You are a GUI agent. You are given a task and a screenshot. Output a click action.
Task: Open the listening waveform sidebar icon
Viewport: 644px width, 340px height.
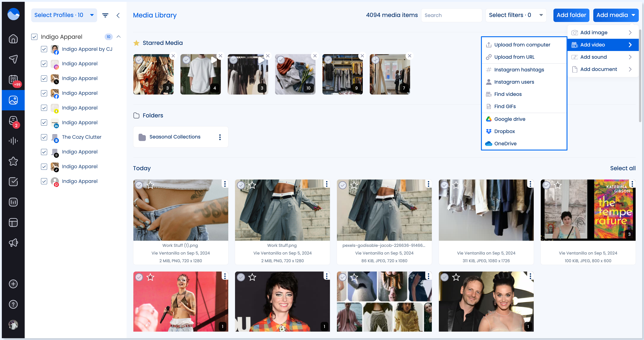13,141
